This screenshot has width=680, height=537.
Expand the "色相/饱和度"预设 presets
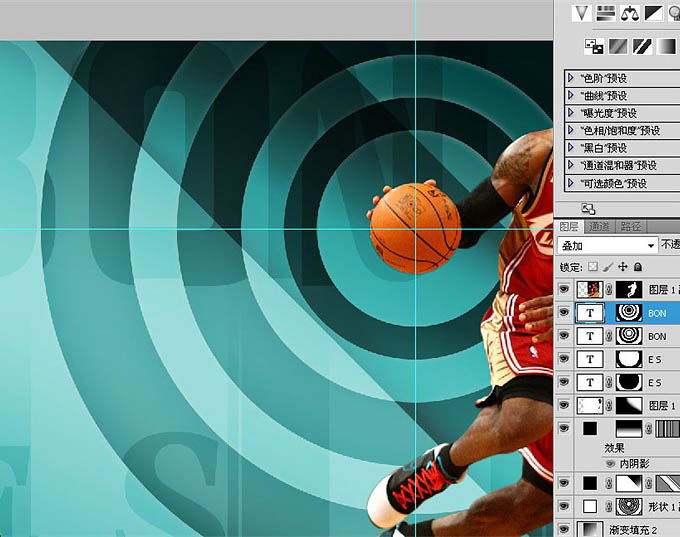click(571, 130)
